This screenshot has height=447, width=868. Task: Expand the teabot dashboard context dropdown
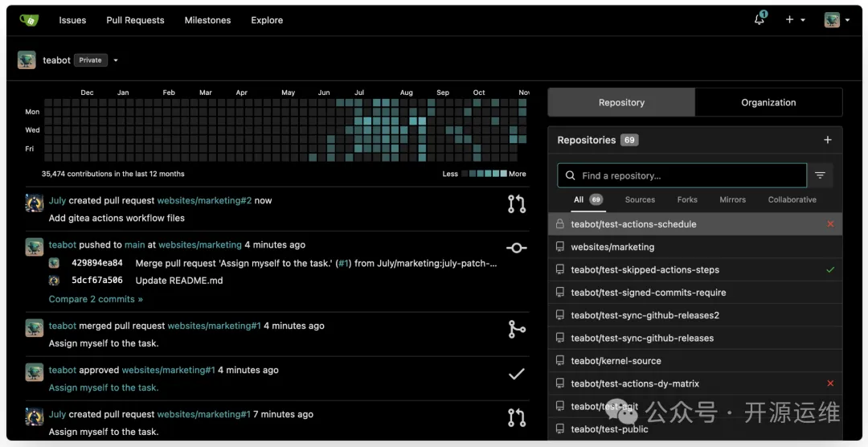[x=116, y=60]
